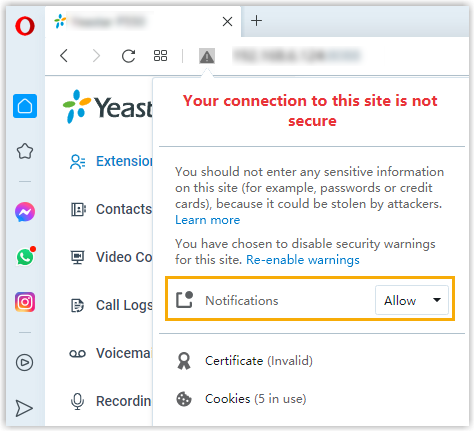This screenshot has height=432, width=475.
Task: View the Certificate (Invalid) details
Action: pyautogui.click(x=259, y=361)
